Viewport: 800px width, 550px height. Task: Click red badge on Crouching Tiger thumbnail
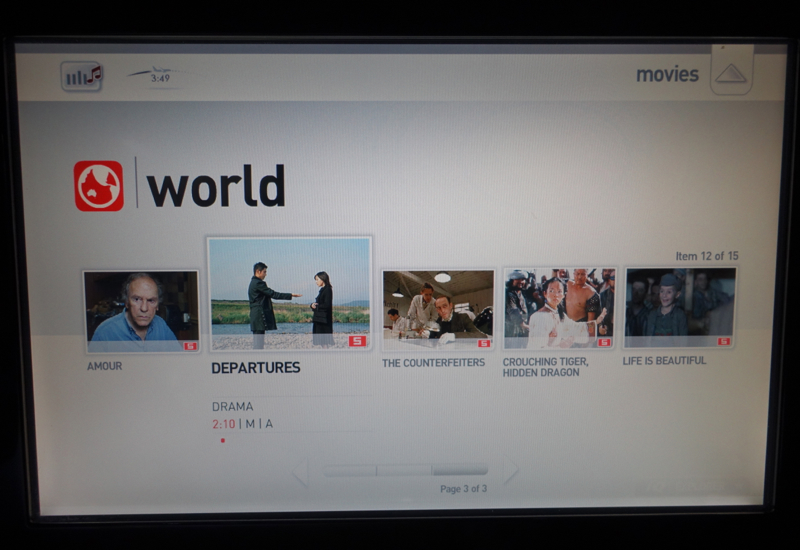point(605,342)
